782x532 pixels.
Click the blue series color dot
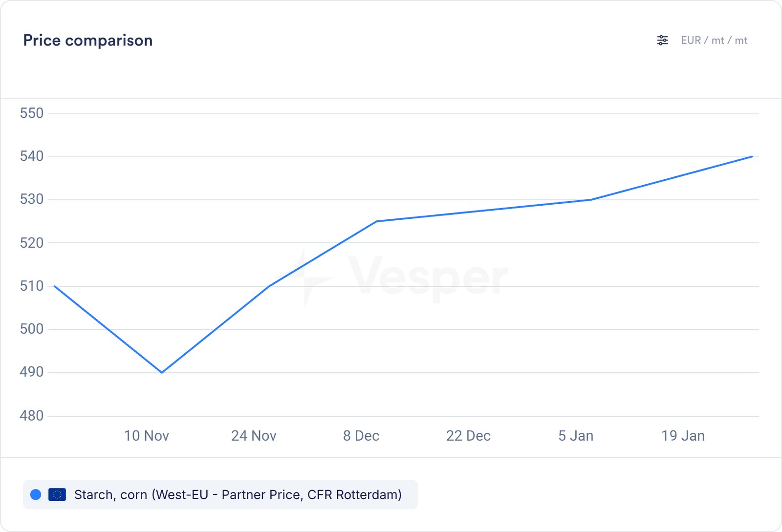pyautogui.click(x=36, y=495)
